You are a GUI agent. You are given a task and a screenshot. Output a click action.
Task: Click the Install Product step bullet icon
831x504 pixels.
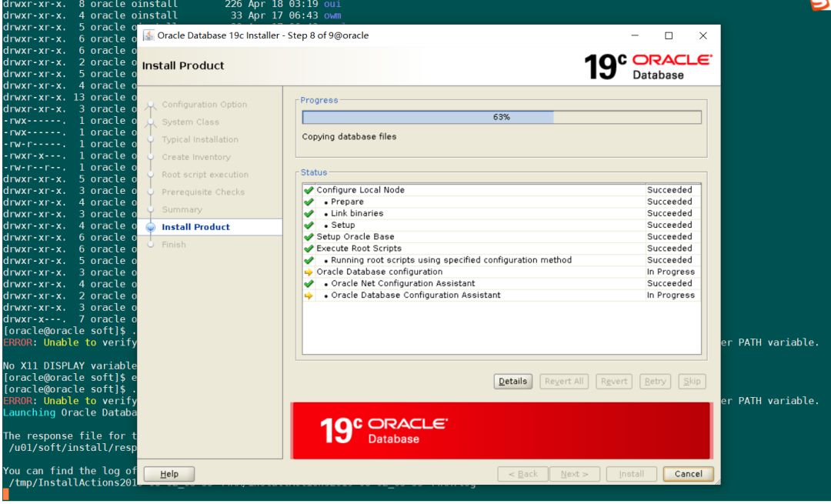click(x=151, y=227)
